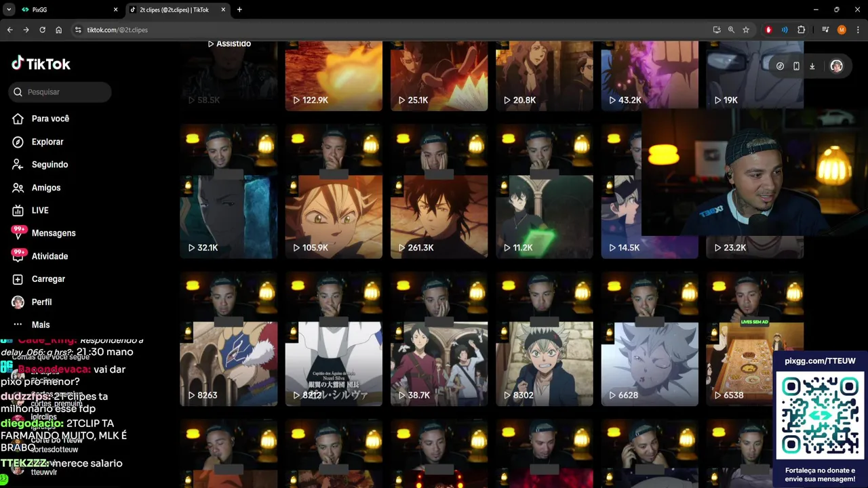Open the Explorar compass icon
868x488 pixels.
pyautogui.click(x=18, y=142)
